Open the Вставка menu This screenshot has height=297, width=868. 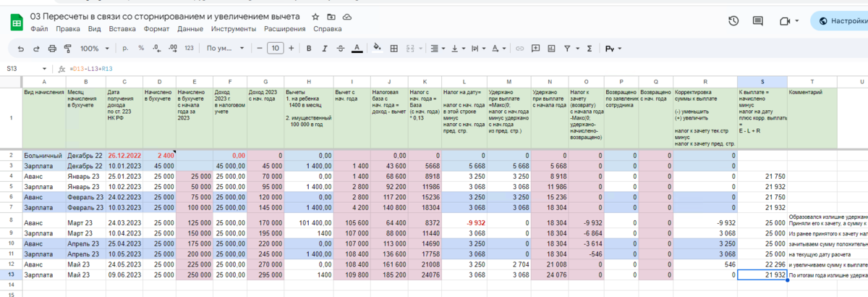(x=122, y=30)
